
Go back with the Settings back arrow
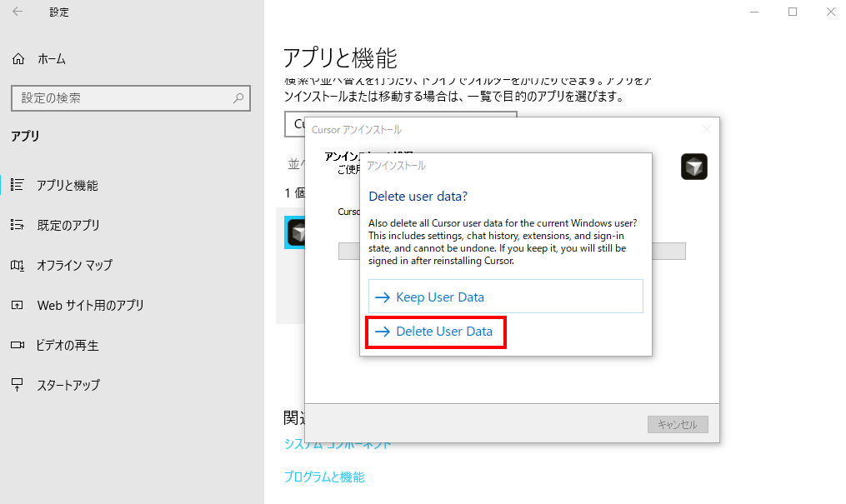pyautogui.click(x=18, y=12)
